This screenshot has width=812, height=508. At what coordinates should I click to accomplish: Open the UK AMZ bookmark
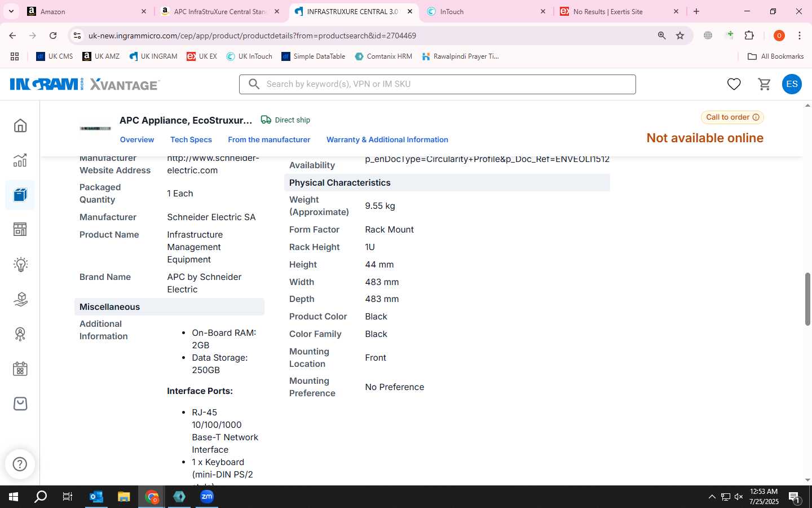101,56
